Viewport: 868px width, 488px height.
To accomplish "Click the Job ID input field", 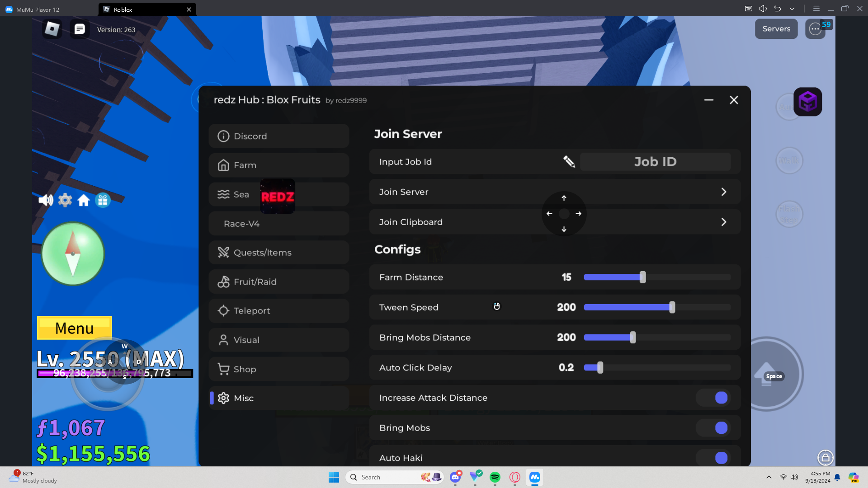I will [656, 162].
